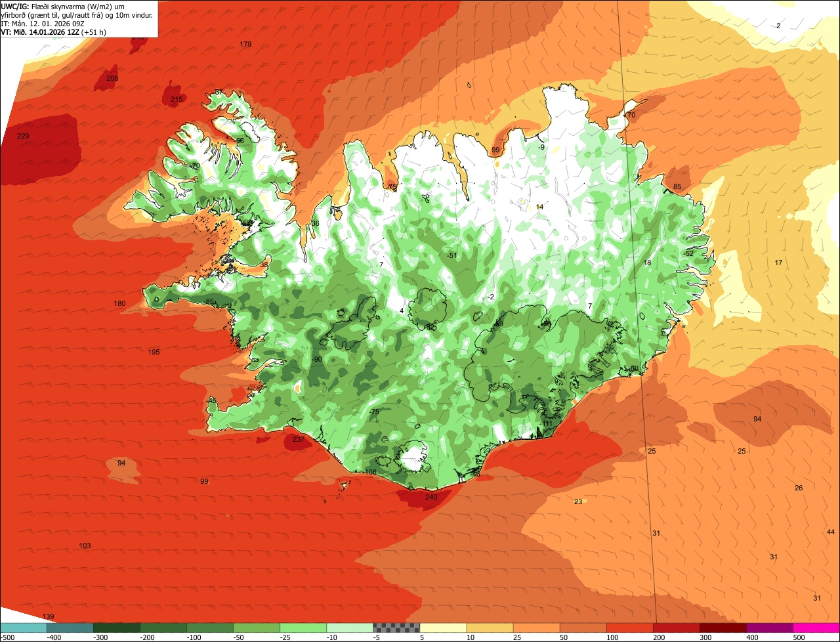Click the map value "240" off the south coast

pos(430,498)
